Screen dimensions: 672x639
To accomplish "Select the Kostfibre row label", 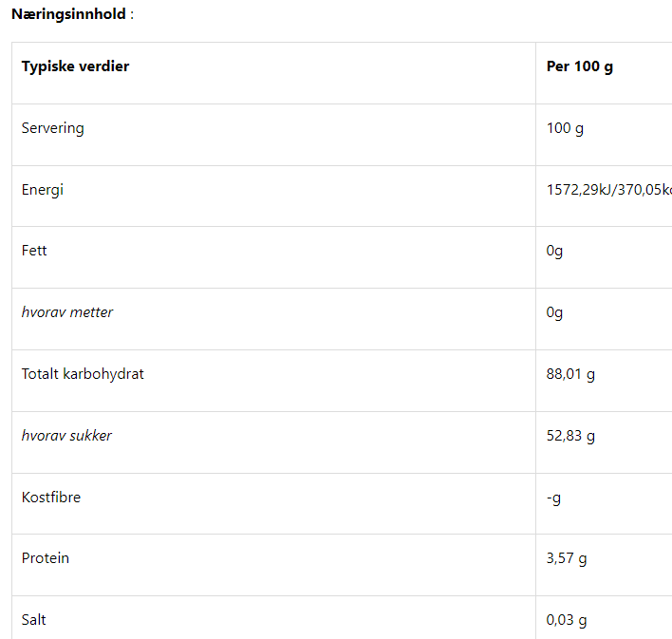I will (x=51, y=498).
